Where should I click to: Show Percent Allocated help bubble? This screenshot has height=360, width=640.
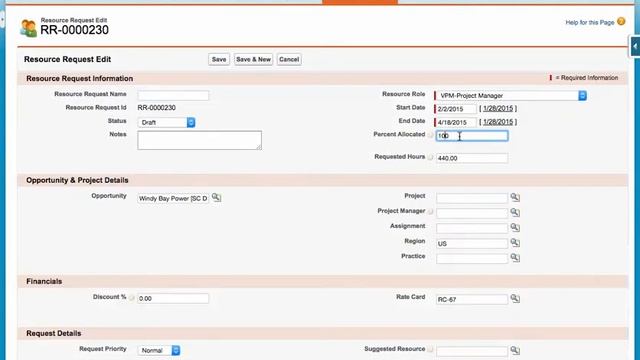pos(430,135)
